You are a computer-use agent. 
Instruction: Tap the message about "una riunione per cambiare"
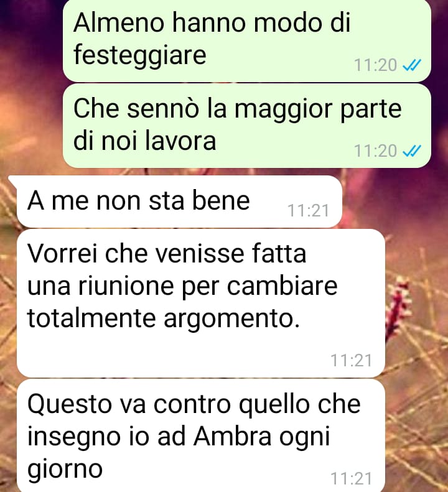click(201, 303)
